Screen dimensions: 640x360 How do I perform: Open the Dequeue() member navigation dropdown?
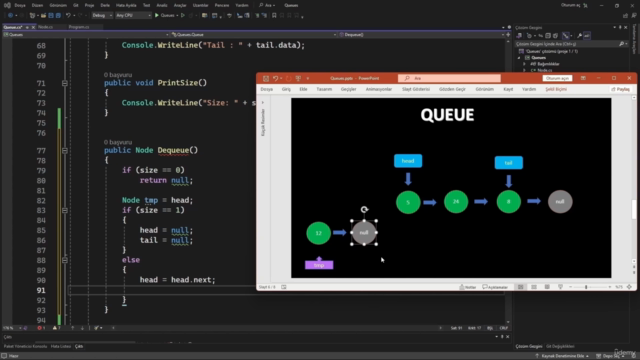tap(422, 35)
